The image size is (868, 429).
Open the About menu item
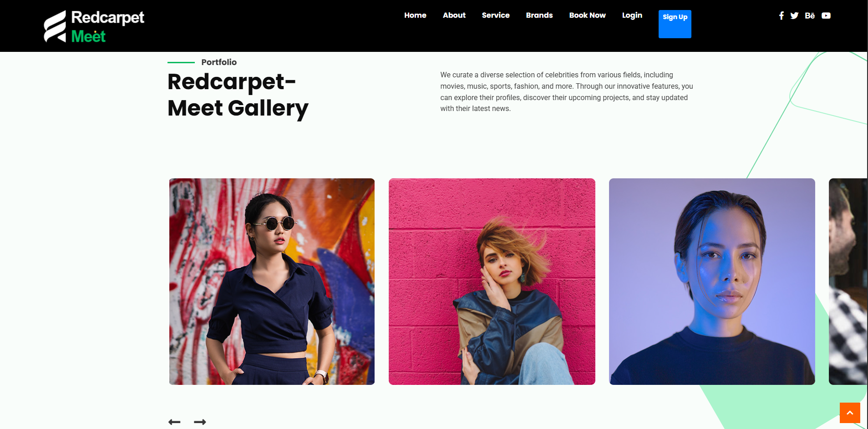click(454, 15)
